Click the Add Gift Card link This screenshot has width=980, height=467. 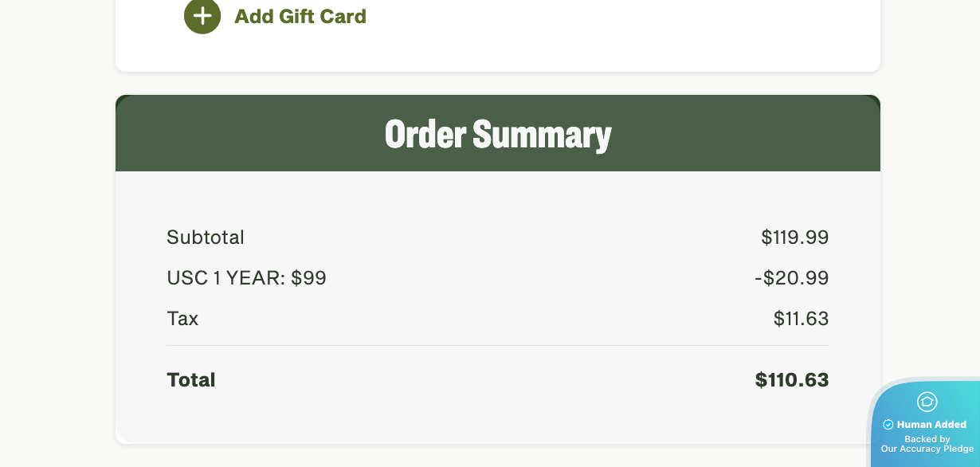300,16
